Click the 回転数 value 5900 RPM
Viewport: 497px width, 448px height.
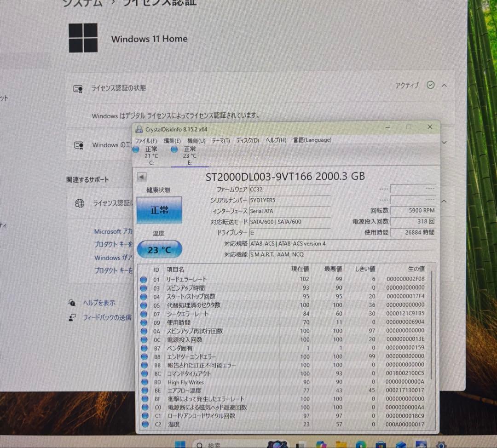[x=413, y=210]
